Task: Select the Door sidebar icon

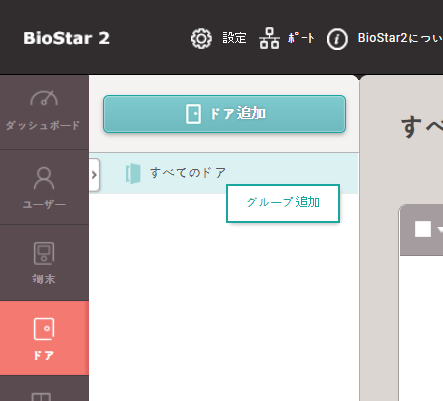Action: click(x=44, y=329)
